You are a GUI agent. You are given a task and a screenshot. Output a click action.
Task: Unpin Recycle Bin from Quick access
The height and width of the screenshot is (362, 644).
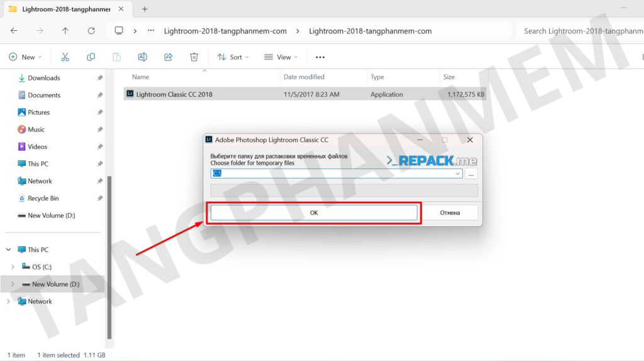[x=100, y=198]
